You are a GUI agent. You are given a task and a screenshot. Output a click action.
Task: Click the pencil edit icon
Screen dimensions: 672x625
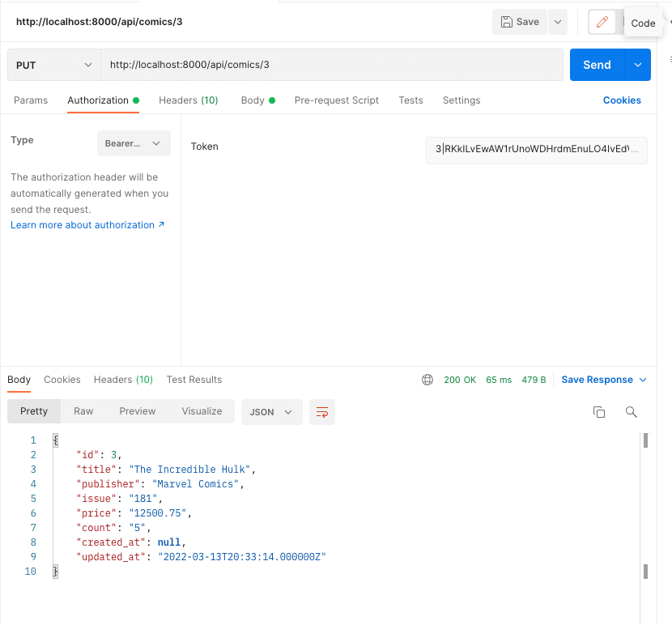[602, 22]
